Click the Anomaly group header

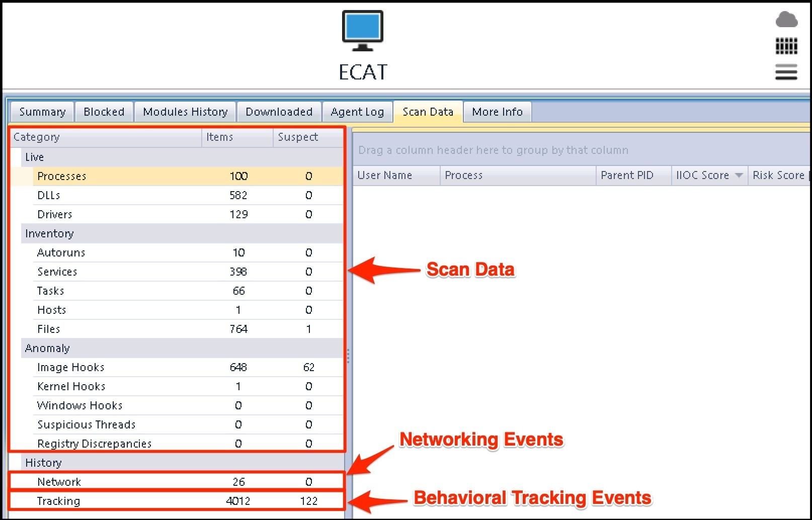click(x=182, y=348)
